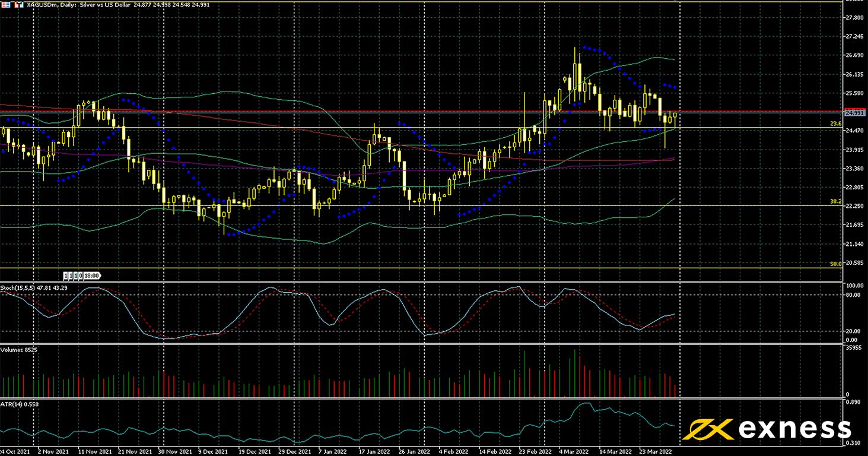Select the 50.0 Fibonacci level label
The height and width of the screenshot is (456, 868).
pos(835,263)
